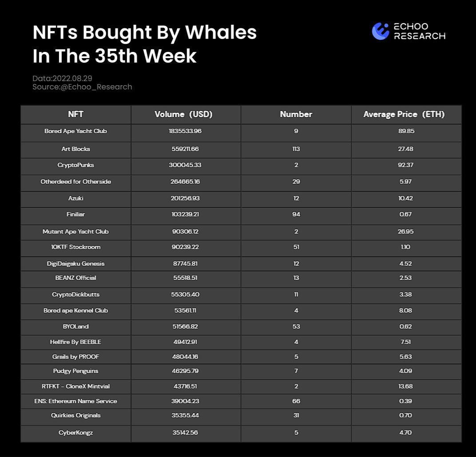Click the DigiDaigaku Genesis entry
Viewport: 476px width, 457px height.
point(75,264)
